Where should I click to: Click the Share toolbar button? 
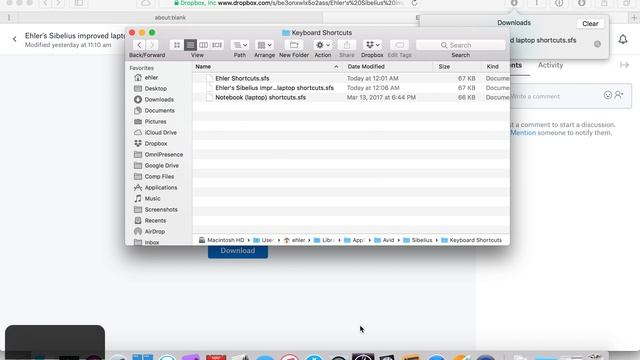click(x=347, y=45)
